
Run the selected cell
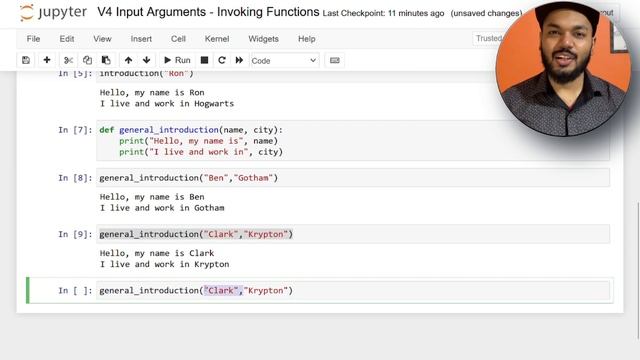tap(177, 60)
